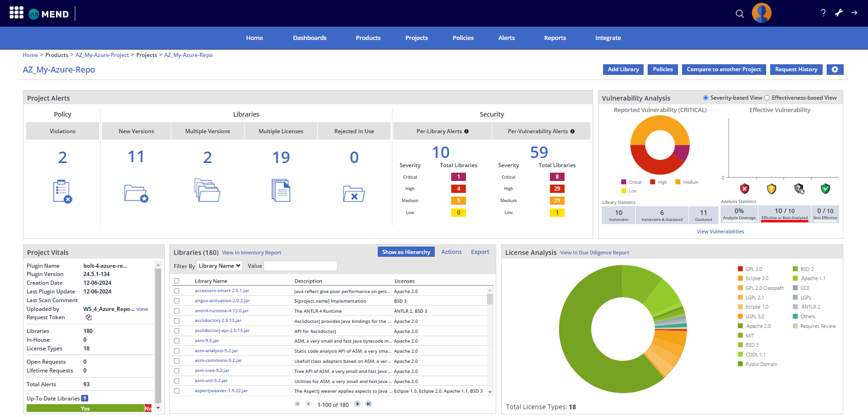Check the accessors-smart-2.5.1.jar row checkbox
Image resolution: width=868 pixels, height=417 pixels.
[177, 291]
